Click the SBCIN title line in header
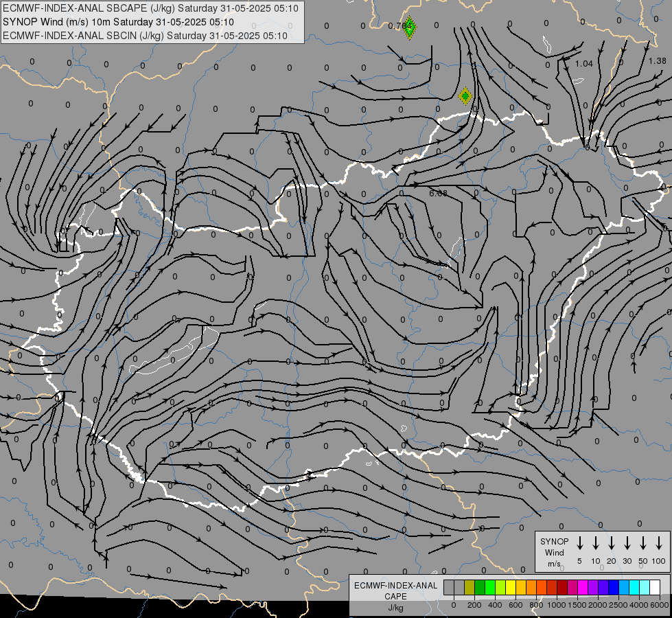This screenshot has height=618, width=672. click(145, 36)
